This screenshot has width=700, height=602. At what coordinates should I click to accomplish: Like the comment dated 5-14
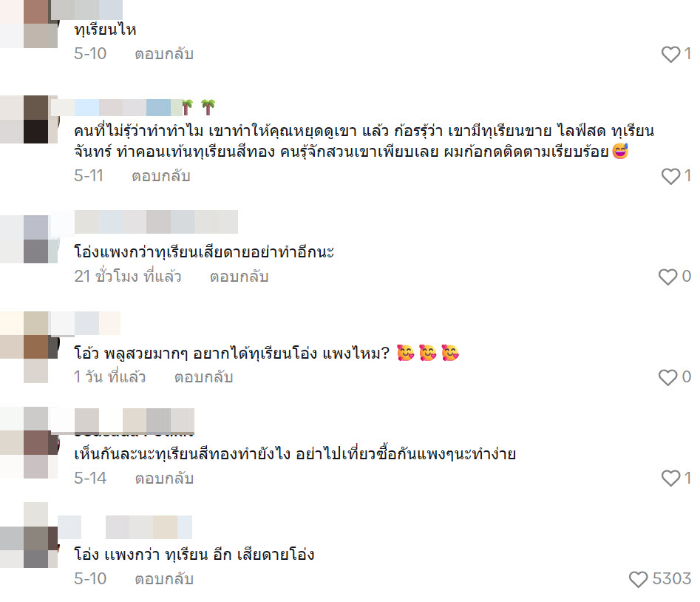[670, 478]
